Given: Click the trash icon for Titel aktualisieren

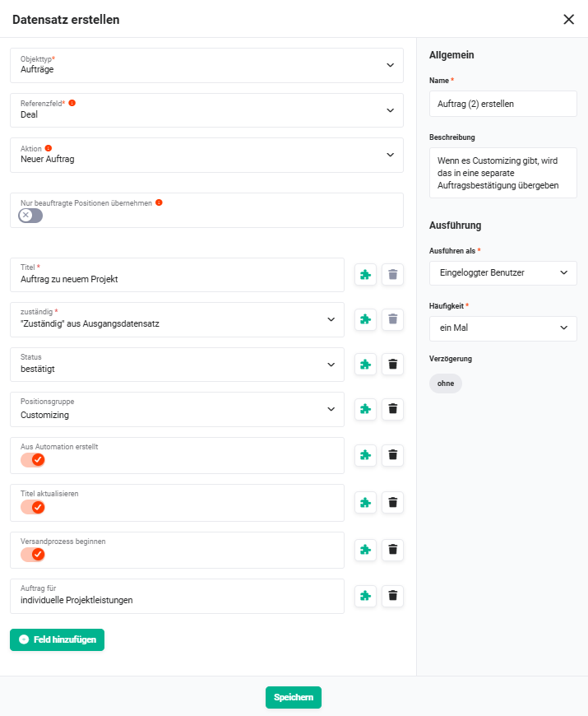Looking at the screenshot, I should pos(393,502).
